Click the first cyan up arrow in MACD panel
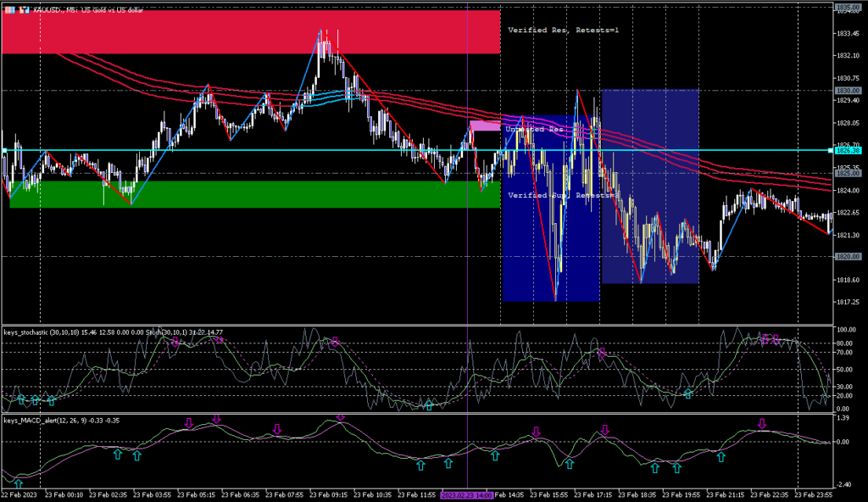The height and width of the screenshot is (502, 868). point(18,483)
